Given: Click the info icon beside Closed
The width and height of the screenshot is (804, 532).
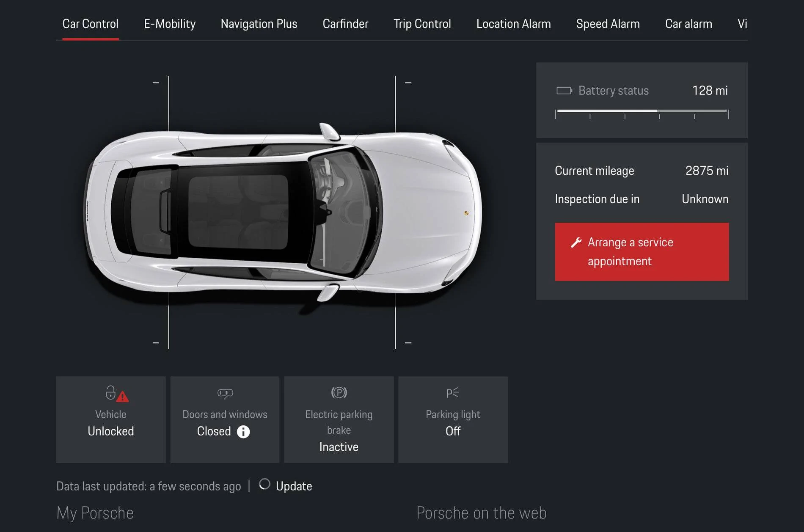Looking at the screenshot, I should coord(243,432).
